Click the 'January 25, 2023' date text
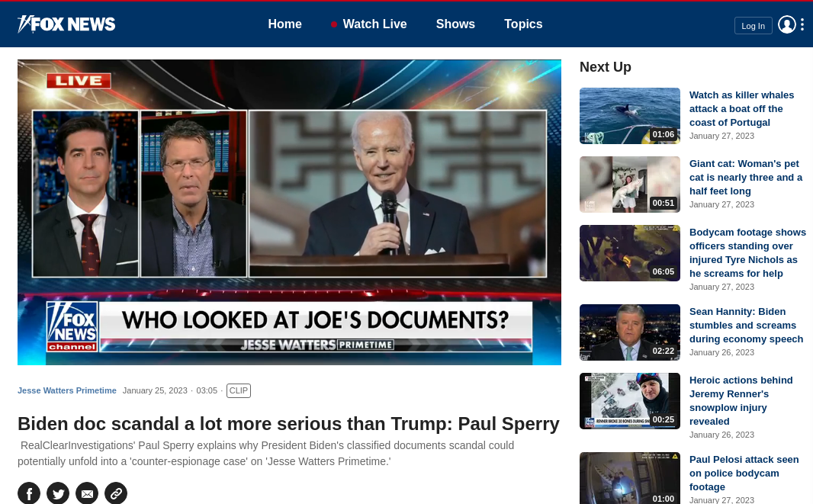Image resolution: width=813 pixels, height=504 pixels. coord(155,390)
